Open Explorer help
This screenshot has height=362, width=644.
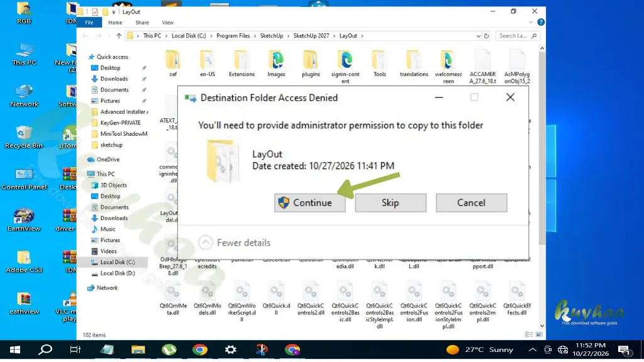[541, 22]
